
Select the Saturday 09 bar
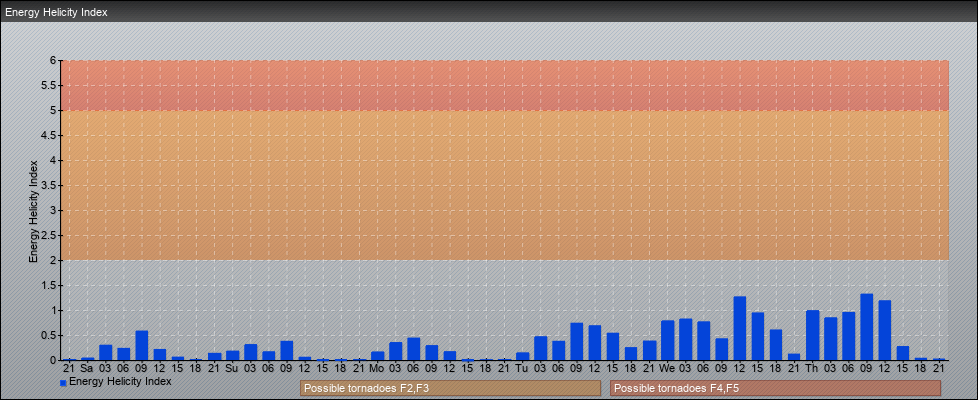point(142,345)
